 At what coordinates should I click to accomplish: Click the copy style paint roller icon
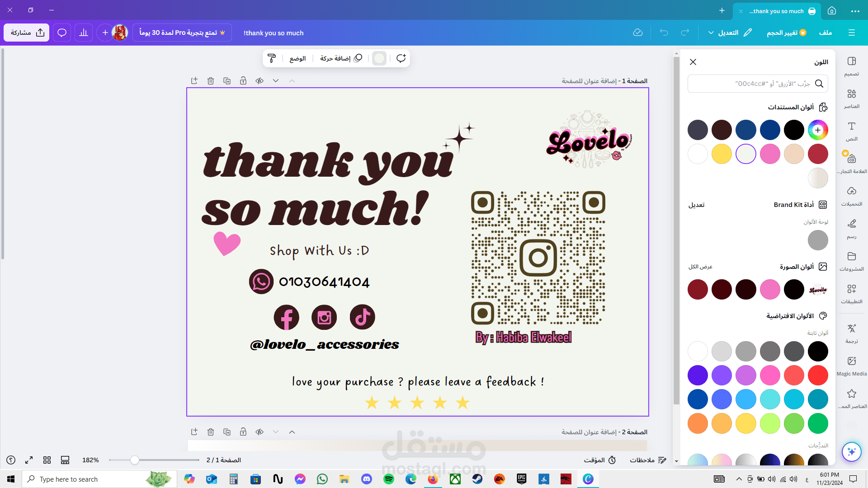coord(272,58)
